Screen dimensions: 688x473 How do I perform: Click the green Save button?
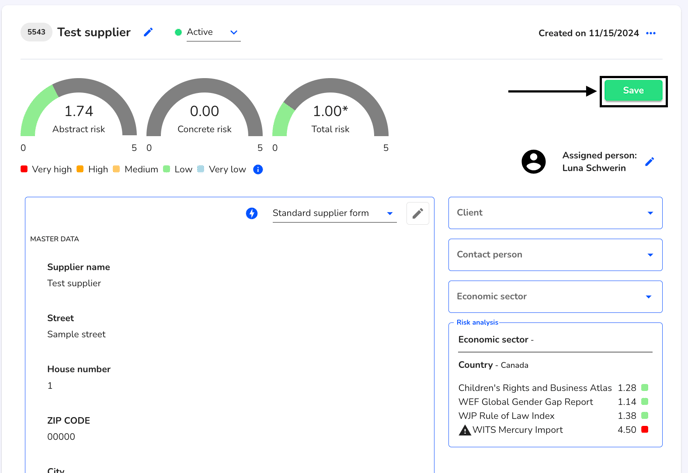pos(633,90)
